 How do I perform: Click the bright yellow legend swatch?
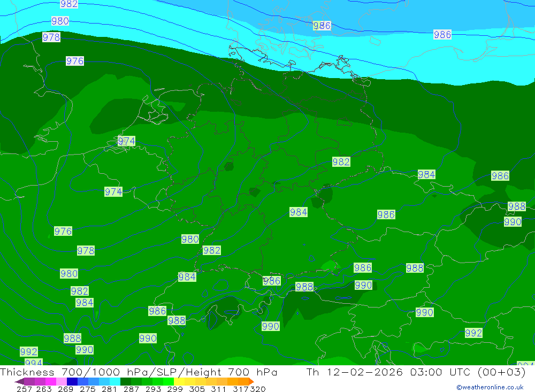[179, 381]
